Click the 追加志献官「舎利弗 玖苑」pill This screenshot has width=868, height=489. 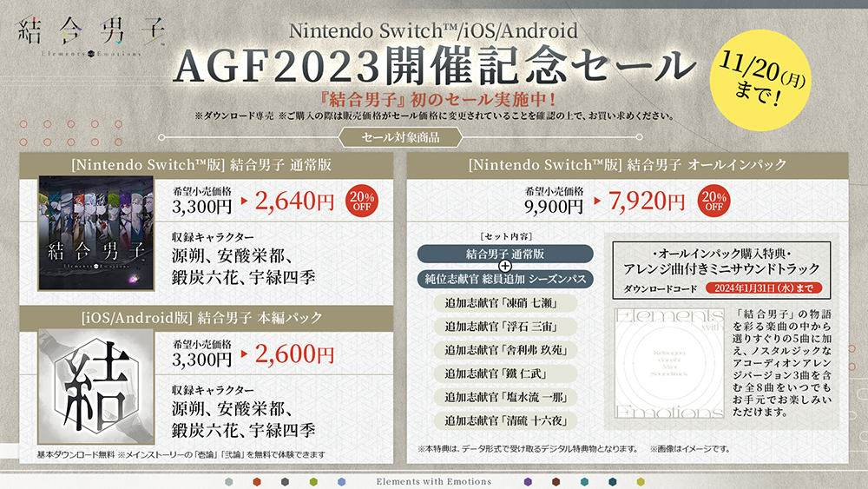click(x=505, y=350)
